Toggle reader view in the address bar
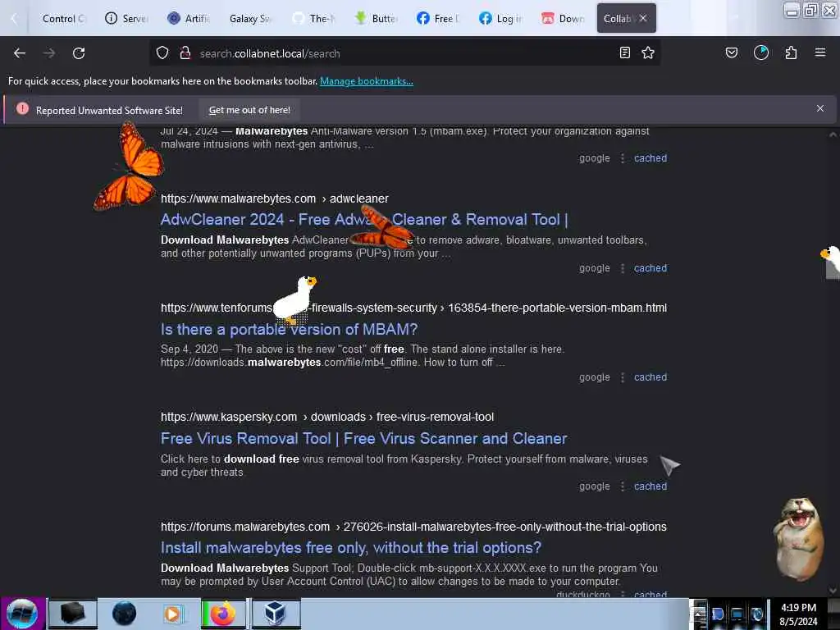 coord(624,52)
